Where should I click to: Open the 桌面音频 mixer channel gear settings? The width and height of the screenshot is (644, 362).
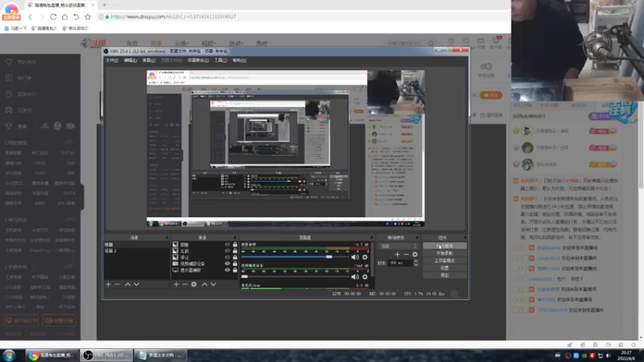pyautogui.click(x=365, y=257)
